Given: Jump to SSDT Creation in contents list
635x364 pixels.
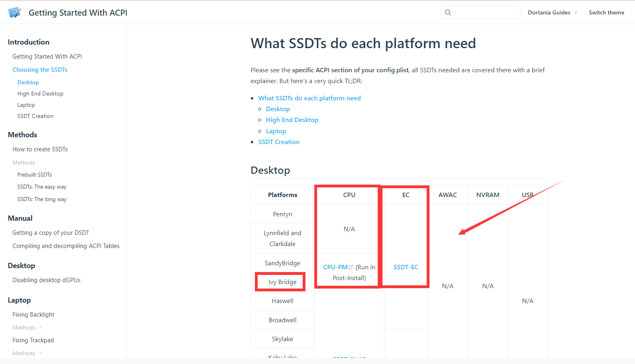Looking at the screenshot, I should [x=279, y=142].
